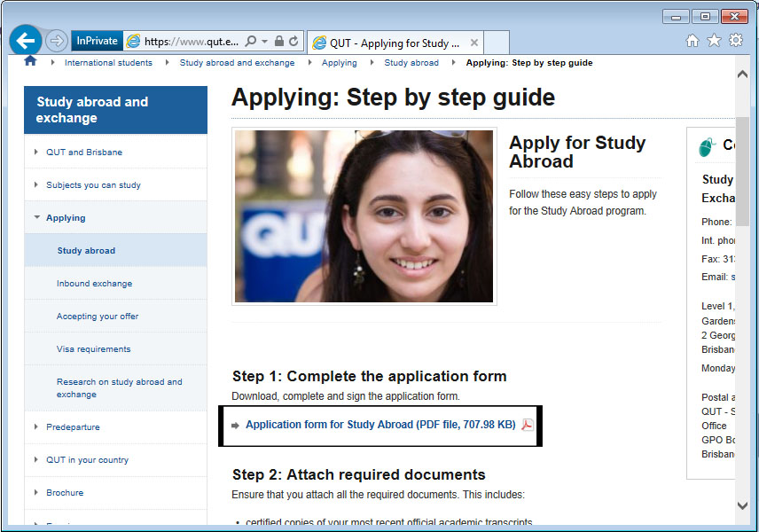Close the browser window
Viewport: 759px width, 532px height.
[734, 17]
